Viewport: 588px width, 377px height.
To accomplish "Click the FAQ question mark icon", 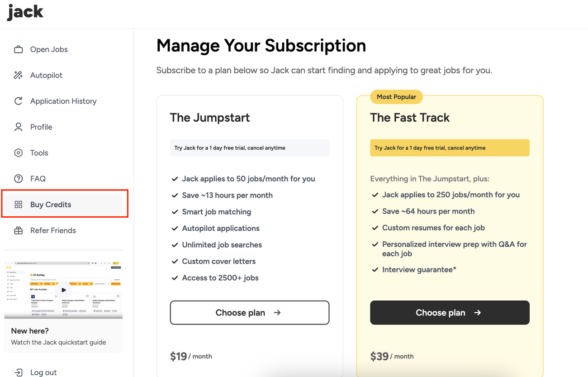I will (19, 179).
